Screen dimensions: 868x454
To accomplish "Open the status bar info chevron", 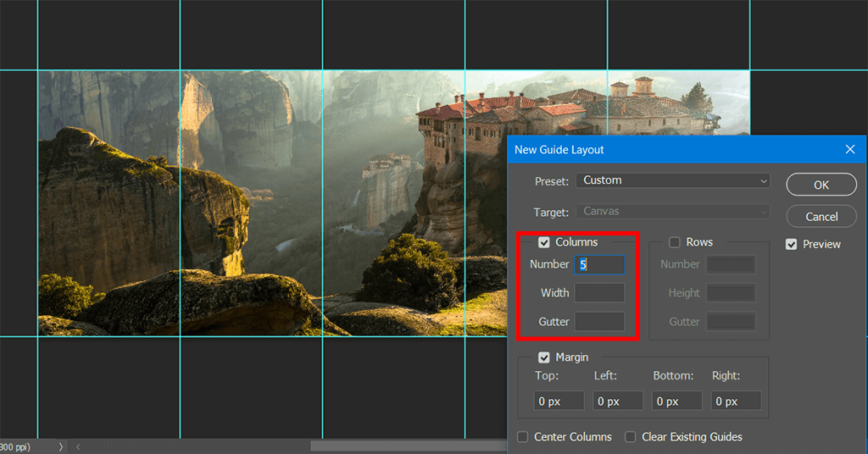I will click(61, 447).
